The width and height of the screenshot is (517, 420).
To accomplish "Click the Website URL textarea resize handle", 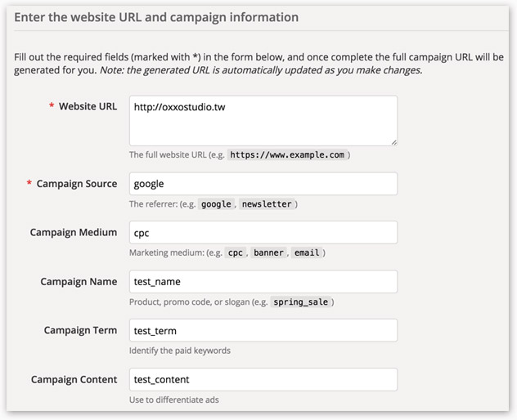I will pos(393,142).
